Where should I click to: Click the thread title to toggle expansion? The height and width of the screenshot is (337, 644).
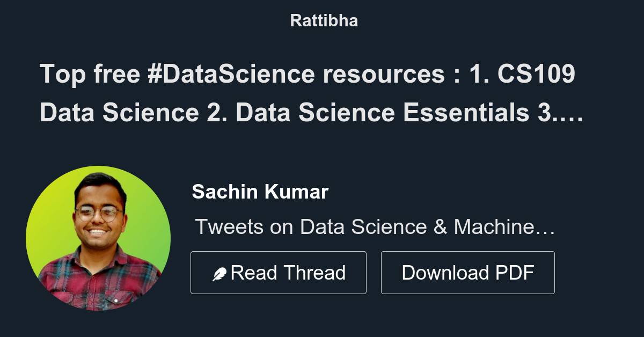coord(309,94)
